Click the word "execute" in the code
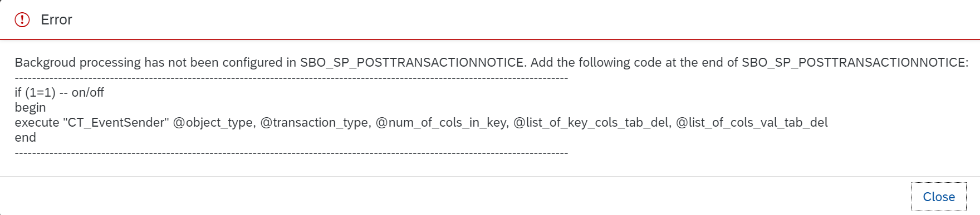Viewport: 980px width, 215px height. (37, 122)
